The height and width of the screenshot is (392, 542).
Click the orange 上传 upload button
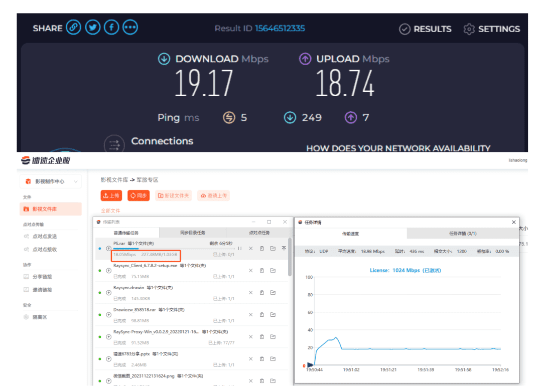click(x=111, y=195)
